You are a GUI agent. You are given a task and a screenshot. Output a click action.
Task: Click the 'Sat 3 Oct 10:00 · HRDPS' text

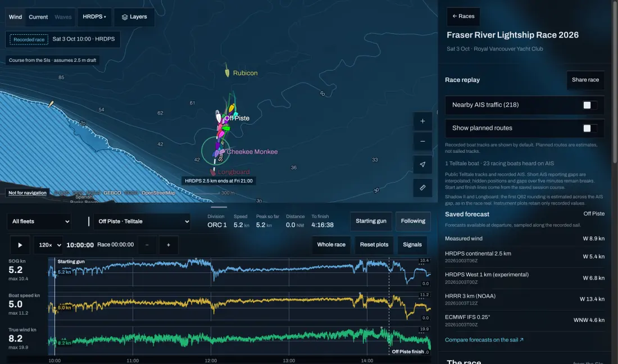(84, 39)
